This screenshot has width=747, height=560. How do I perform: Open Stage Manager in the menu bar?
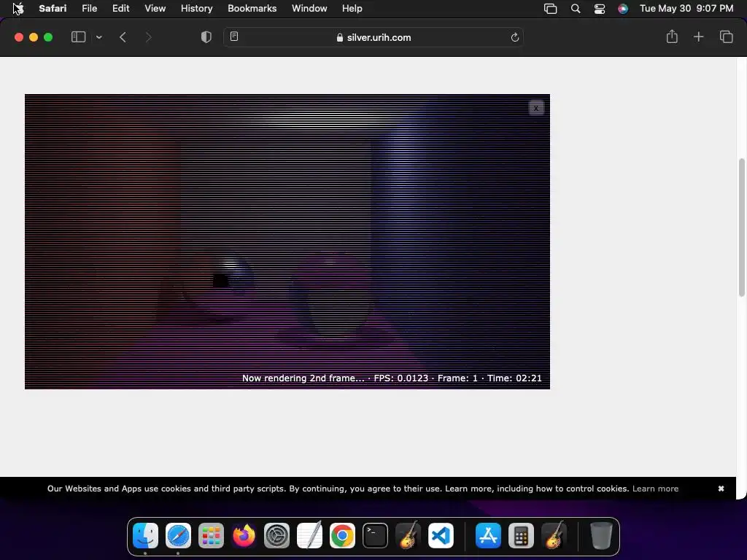[550, 9]
